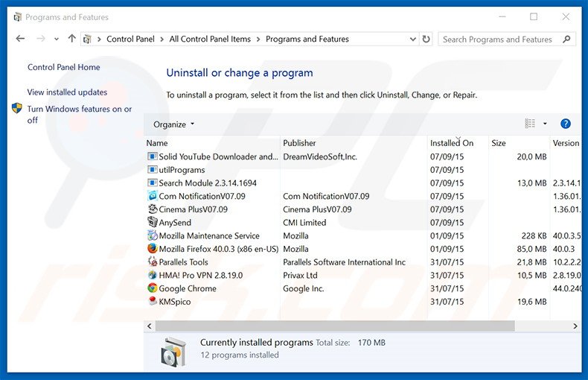Click the Mozilla Maintenance Service icon

[153, 235]
